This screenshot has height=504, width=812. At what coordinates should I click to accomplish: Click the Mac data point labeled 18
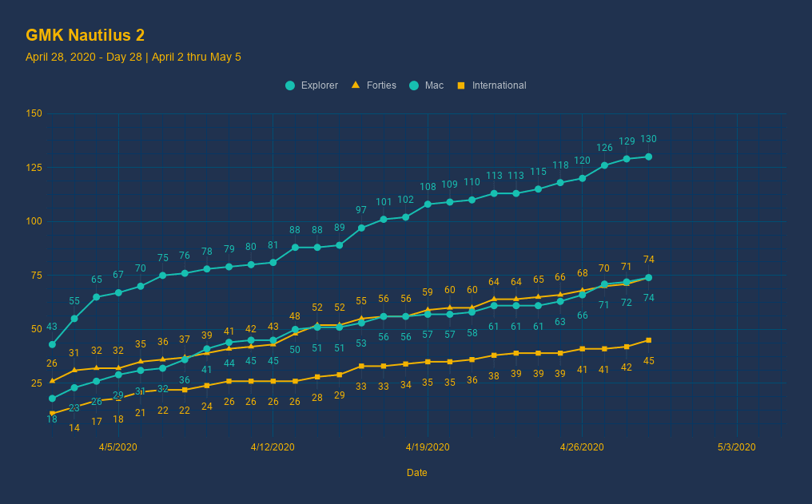pyautogui.click(x=52, y=399)
